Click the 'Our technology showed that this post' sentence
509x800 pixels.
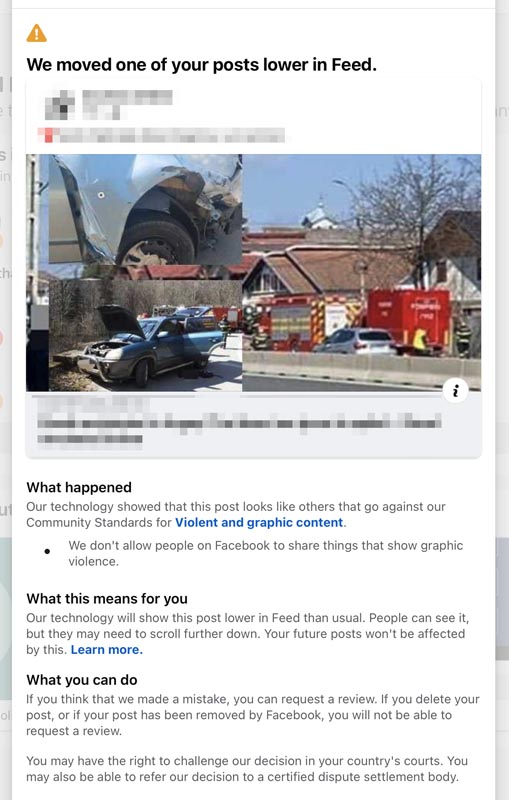(x=236, y=514)
